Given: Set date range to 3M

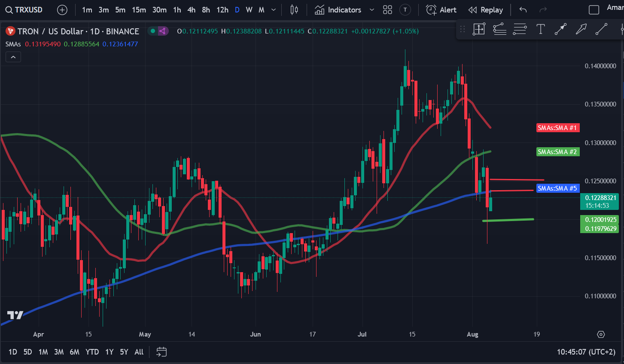Looking at the screenshot, I should click(x=59, y=352).
